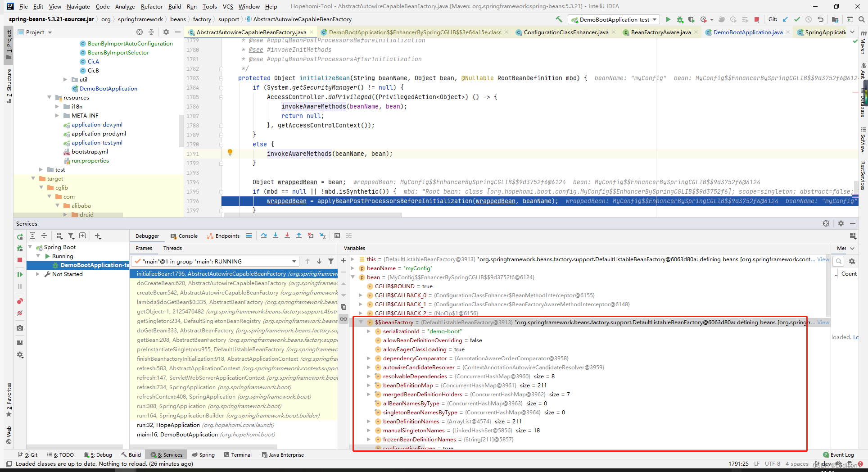Select the doCreateBean:620 stack frame
The width and height of the screenshot is (868, 472).
[x=234, y=283]
